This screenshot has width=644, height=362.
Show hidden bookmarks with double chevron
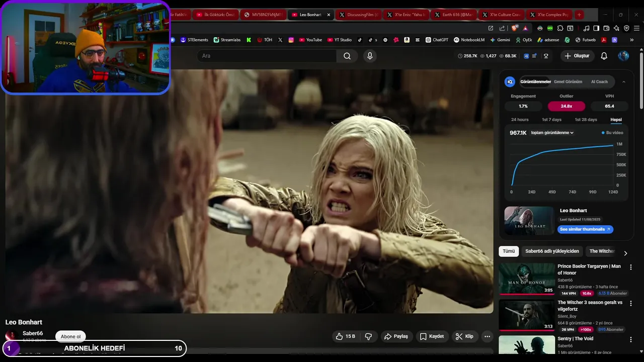[x=631, y=40]
